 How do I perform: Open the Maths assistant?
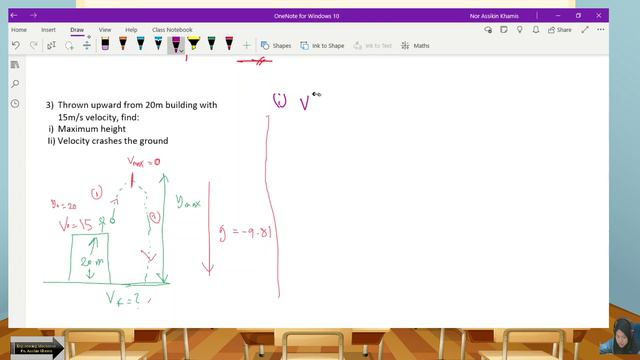(415, 45)
